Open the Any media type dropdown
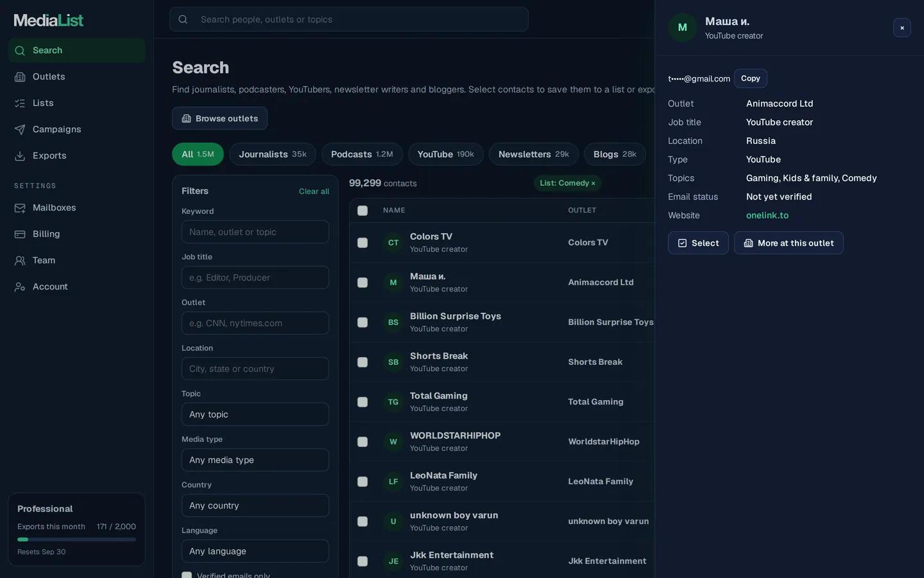The image size is (924, 578). click(x=255, y=460)
